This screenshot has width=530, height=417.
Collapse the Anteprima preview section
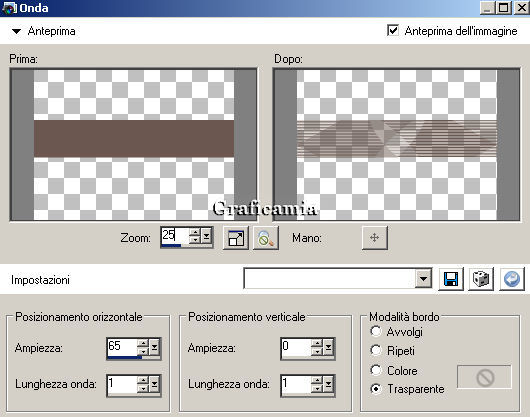point(16,31)
